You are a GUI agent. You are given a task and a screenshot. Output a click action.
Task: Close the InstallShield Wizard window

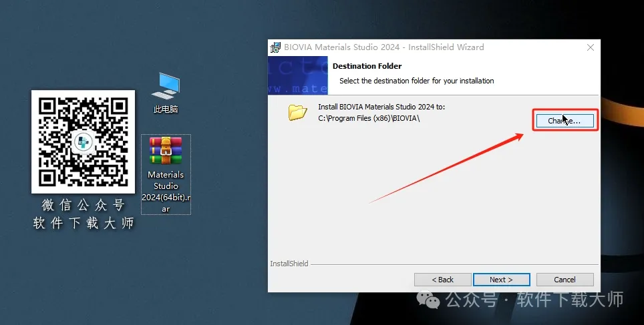(x=591, y=47)
